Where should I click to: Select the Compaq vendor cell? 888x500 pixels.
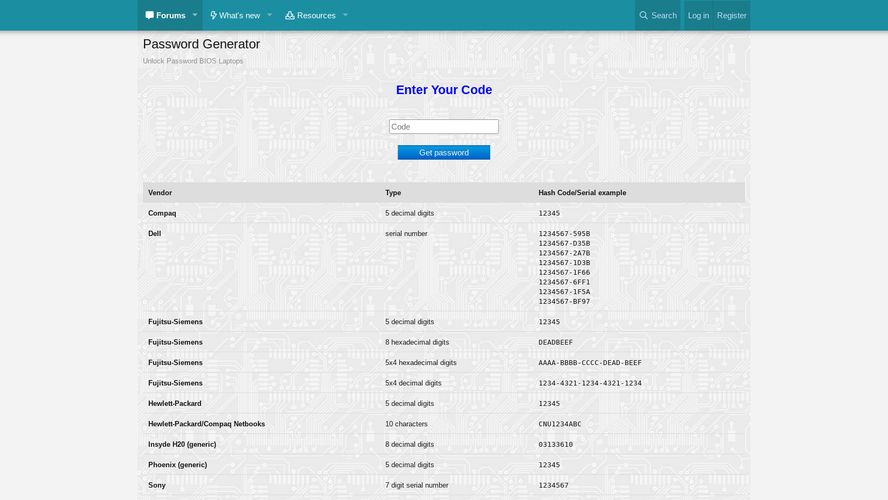click(x=162, y=213)
